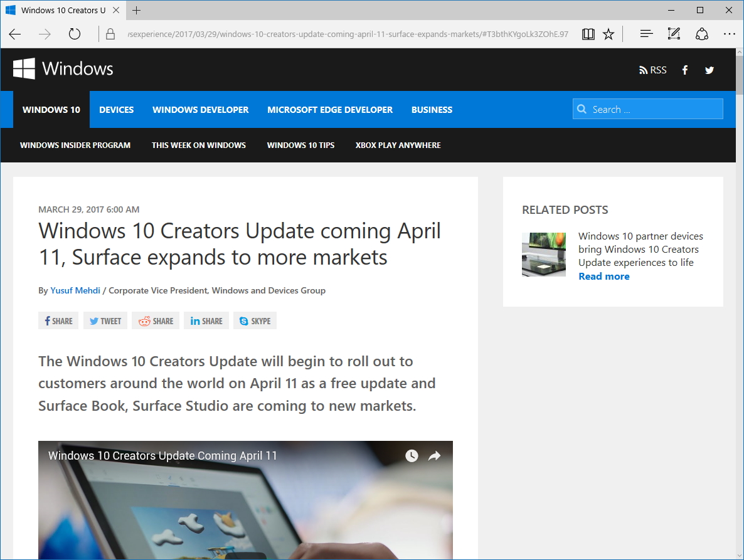The image size is (744, 560).
Task: Open author Yusuf Mehdi link
Action: pos(75,290)
